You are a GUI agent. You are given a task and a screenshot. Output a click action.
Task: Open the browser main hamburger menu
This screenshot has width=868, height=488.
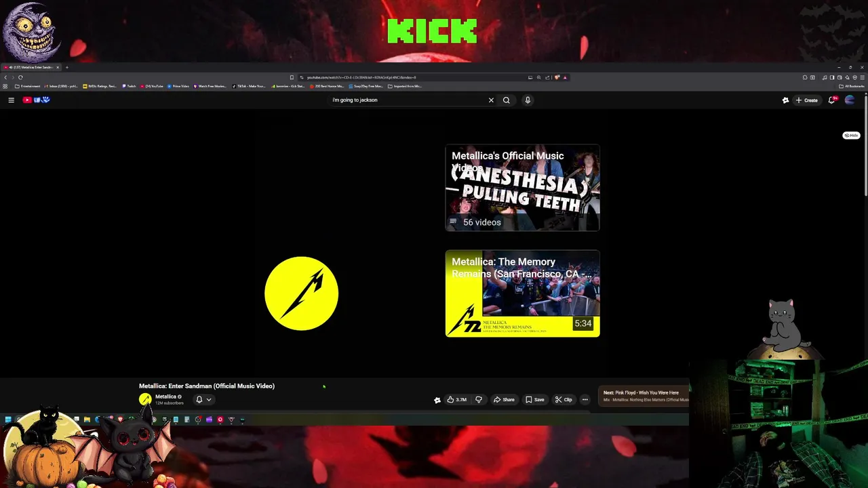[x=862, y=77]
